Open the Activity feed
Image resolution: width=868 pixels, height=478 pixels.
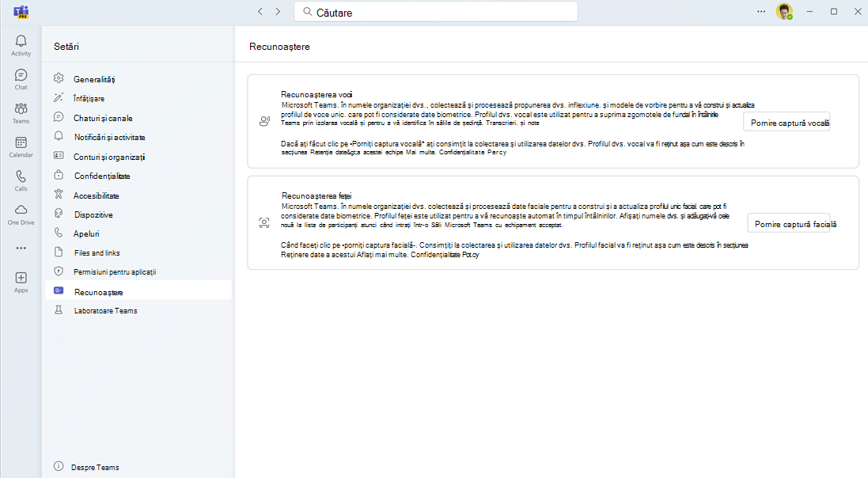[21, 45]
